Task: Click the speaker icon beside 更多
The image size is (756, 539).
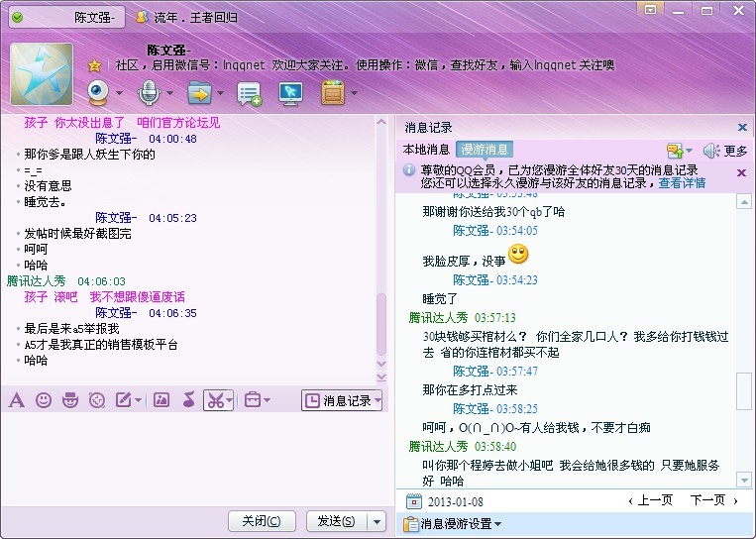Action: point(711,151)
